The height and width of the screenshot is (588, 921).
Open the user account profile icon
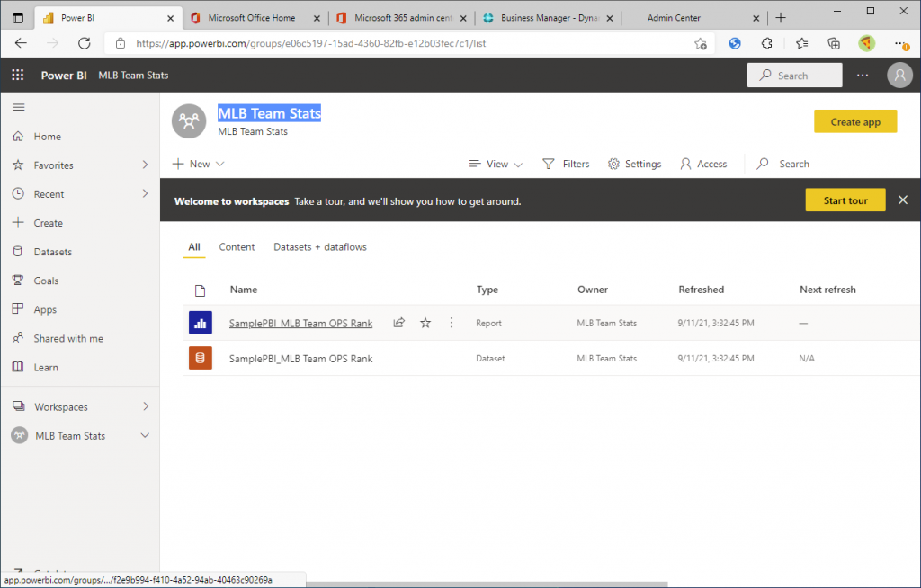point(899,76)
